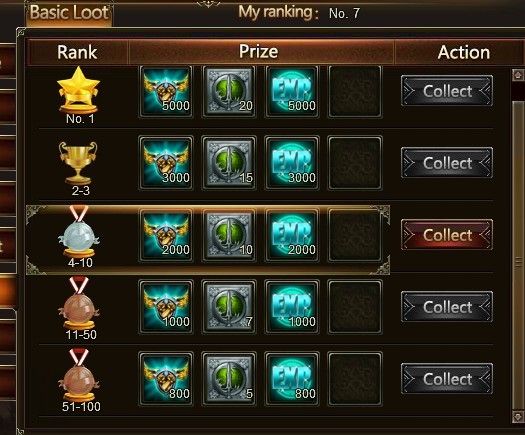525x435 pixels.
Task: Click the scroll down arrow of prize list
Action: coord(518,417)
